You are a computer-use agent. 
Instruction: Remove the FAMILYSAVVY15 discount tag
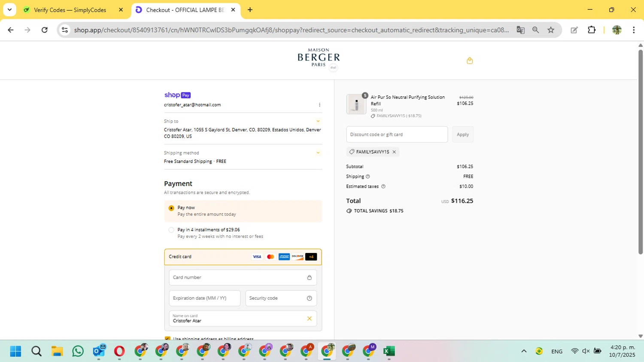pos(394,152)
